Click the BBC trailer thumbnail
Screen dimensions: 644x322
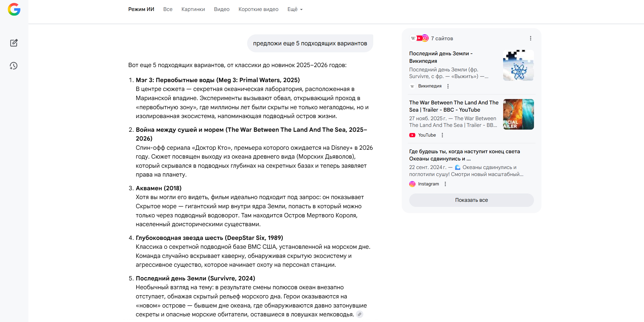pyautogui.click(x=518, y=114)
